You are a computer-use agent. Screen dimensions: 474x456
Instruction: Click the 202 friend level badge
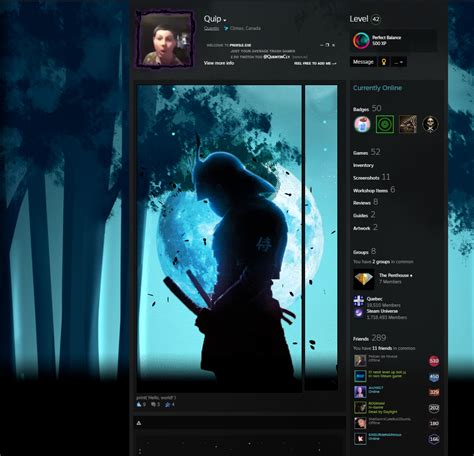coord(434,408)
